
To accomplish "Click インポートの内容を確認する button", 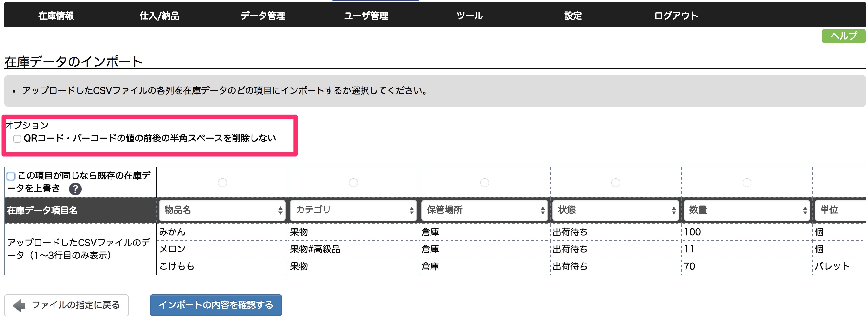I will (216, 305).
